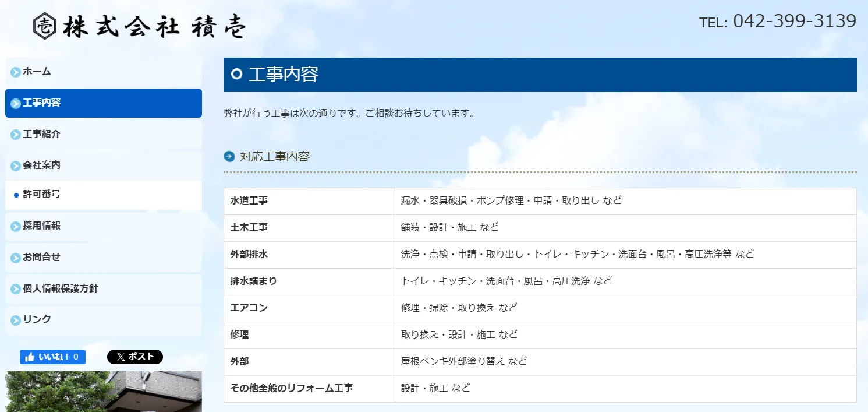Click the 対応工事内容 section arrow icon

[x=229, y=156]
